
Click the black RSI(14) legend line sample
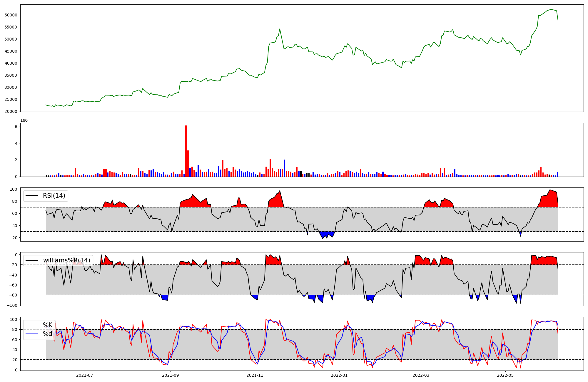[x=32, y=196]
